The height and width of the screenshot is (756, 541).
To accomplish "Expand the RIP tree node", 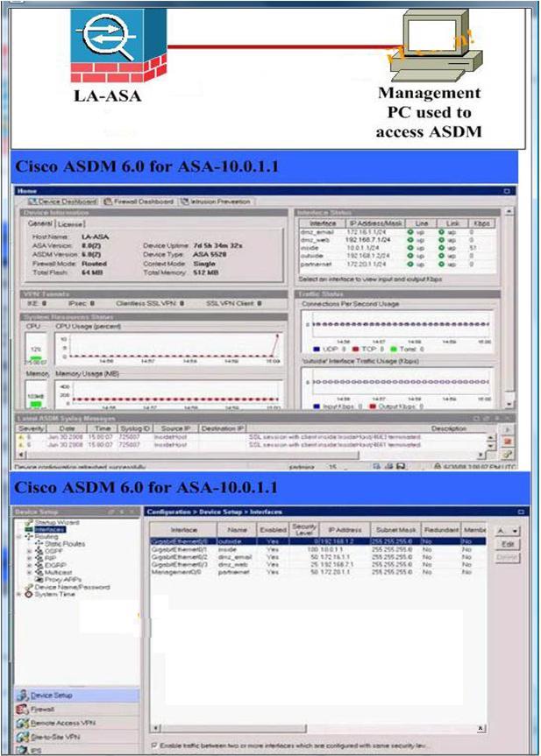I will [30, 558].
